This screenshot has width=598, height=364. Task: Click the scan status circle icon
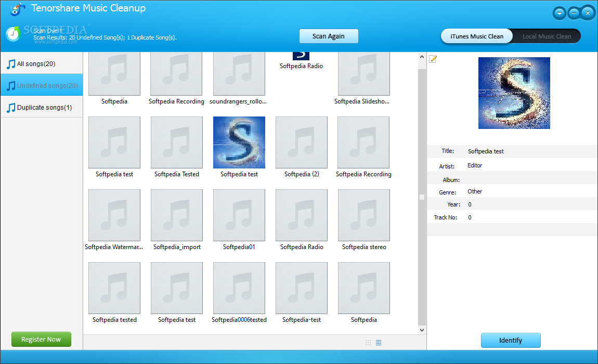click(13, 34)
